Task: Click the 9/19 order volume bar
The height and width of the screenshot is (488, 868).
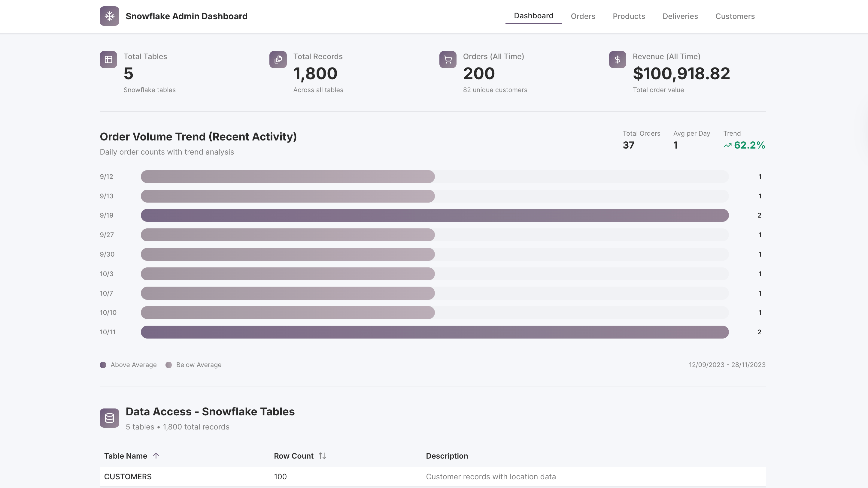Action: tap(434, 215)
